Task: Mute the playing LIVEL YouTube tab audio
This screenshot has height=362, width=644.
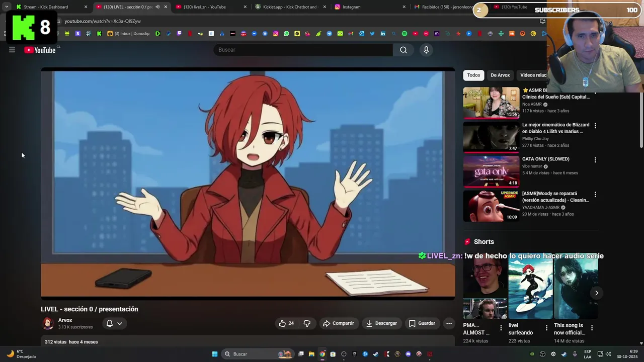Action: pos(157,7)
